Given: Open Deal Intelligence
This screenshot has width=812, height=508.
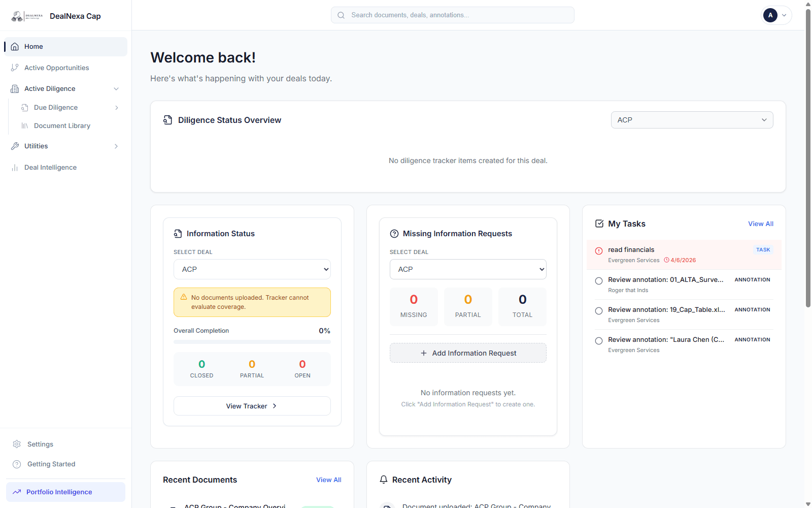Looking at the screenshot, I should 66,168.
